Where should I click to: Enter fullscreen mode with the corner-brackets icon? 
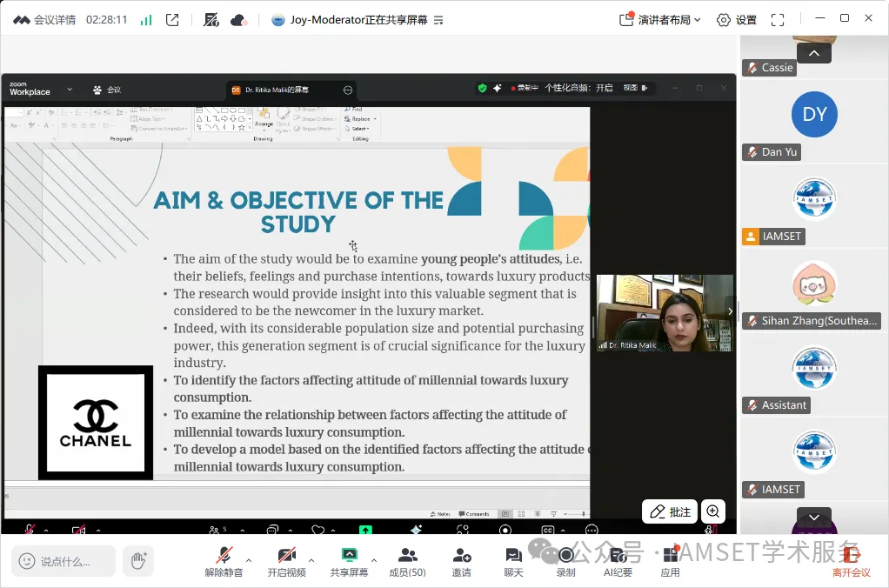(x=778, y=20)
